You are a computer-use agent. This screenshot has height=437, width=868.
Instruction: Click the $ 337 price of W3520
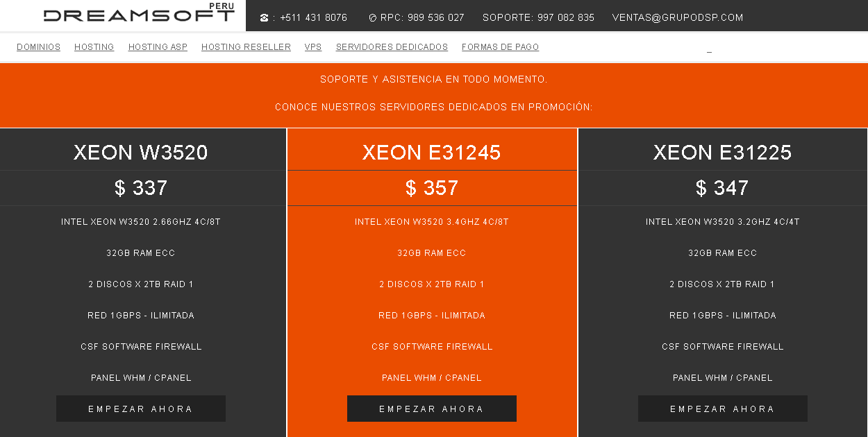(x=141, y=188)
